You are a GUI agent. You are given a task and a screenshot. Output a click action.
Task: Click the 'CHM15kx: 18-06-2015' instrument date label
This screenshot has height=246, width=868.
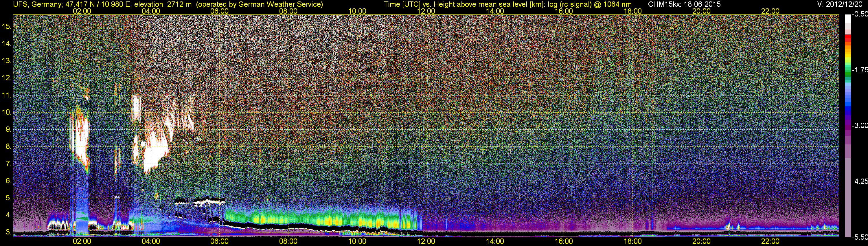(x=684, y=4)
